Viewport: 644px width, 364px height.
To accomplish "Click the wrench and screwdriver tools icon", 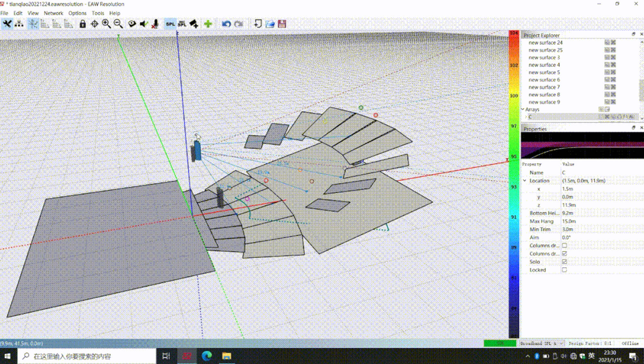I will tap(7, 24).
